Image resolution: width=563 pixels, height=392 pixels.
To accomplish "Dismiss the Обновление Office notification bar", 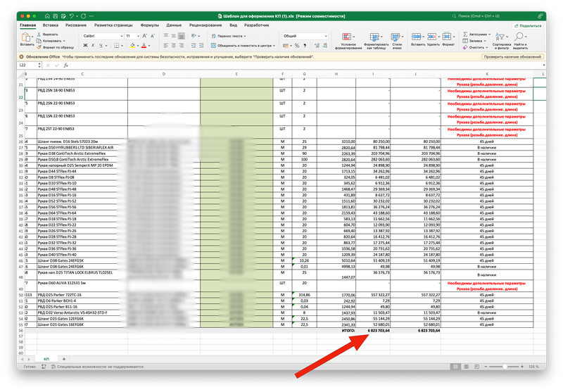I will click(22, 57).
